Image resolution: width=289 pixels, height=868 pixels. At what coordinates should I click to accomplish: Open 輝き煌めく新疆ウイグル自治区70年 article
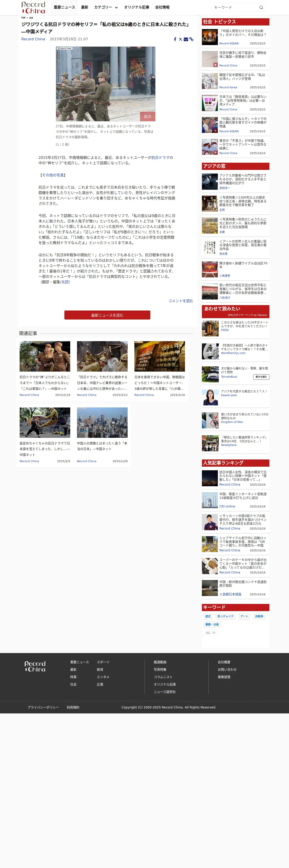[x=243, y=265]
